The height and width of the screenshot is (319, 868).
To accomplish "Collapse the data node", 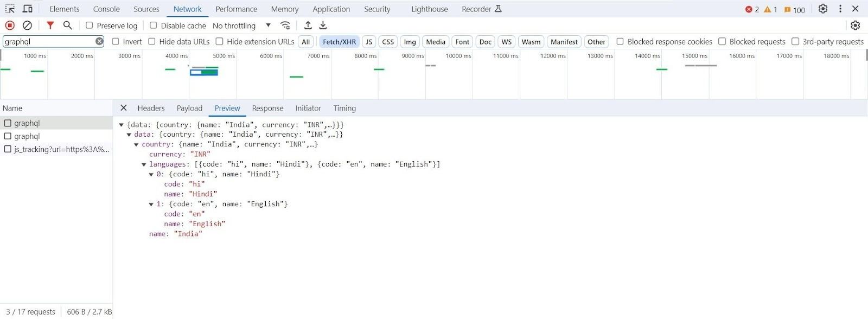I will [x=129, y=135].
